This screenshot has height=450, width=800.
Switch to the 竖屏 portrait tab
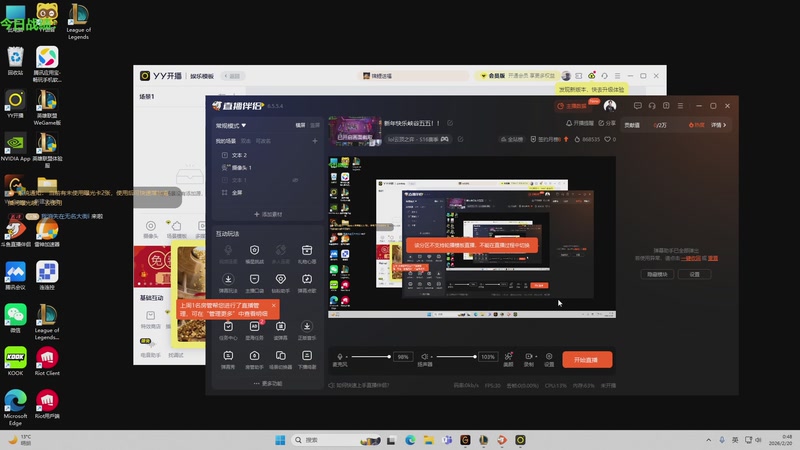tap(315, 125)
